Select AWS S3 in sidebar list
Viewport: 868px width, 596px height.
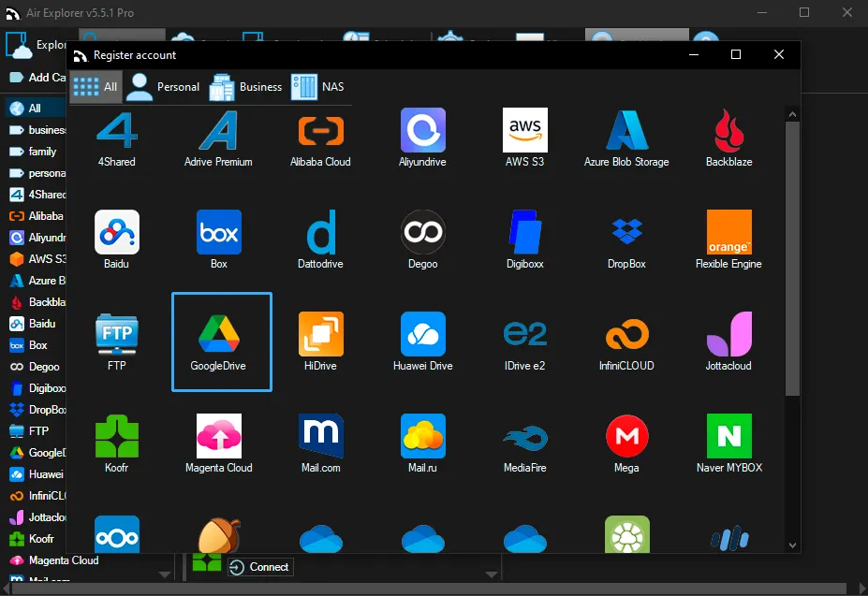[37, 259]
